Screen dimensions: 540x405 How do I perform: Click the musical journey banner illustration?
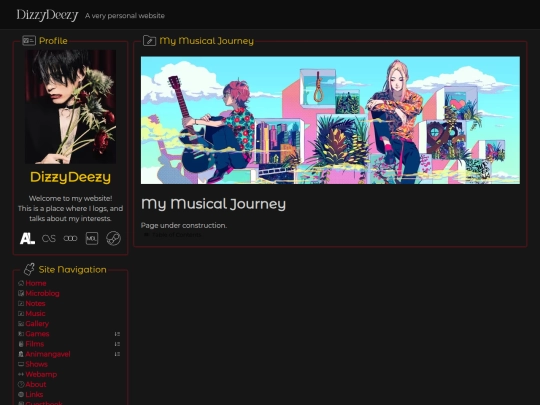pos(330,120)
